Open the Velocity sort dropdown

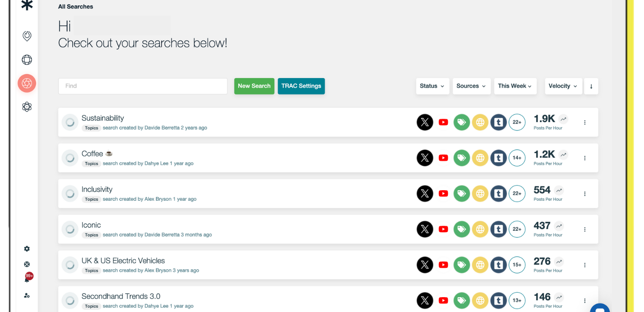point(563,86)
